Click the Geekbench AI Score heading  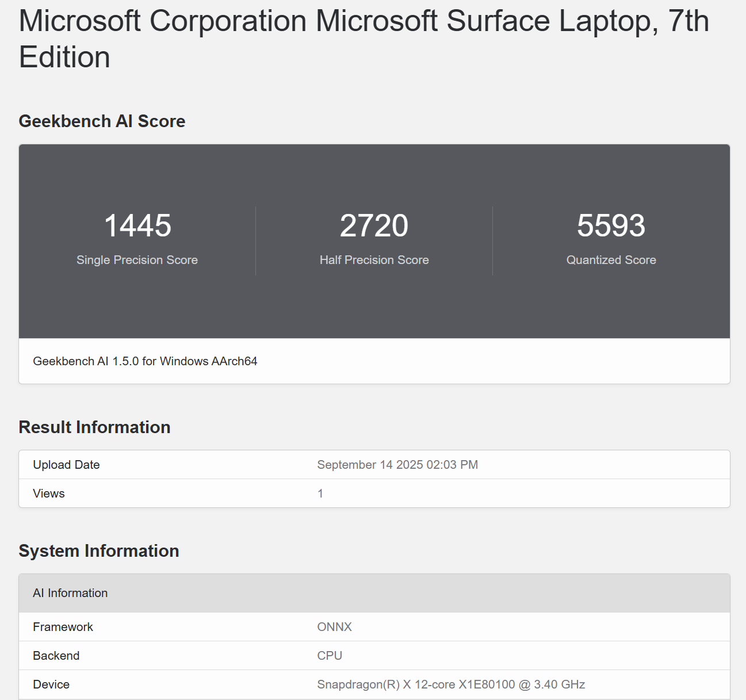(102, 121)
